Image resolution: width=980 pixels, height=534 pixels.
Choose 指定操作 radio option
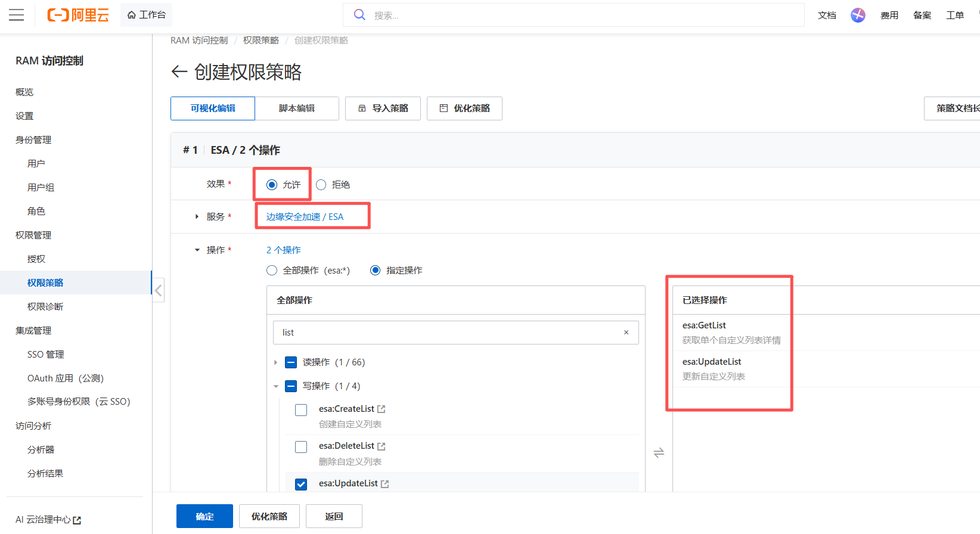coord(376,271)
